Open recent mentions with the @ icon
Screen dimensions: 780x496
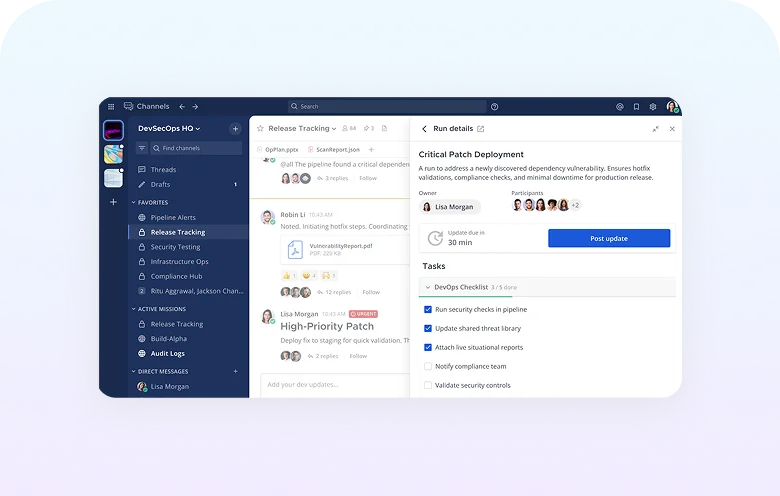(x=620, y=106)
